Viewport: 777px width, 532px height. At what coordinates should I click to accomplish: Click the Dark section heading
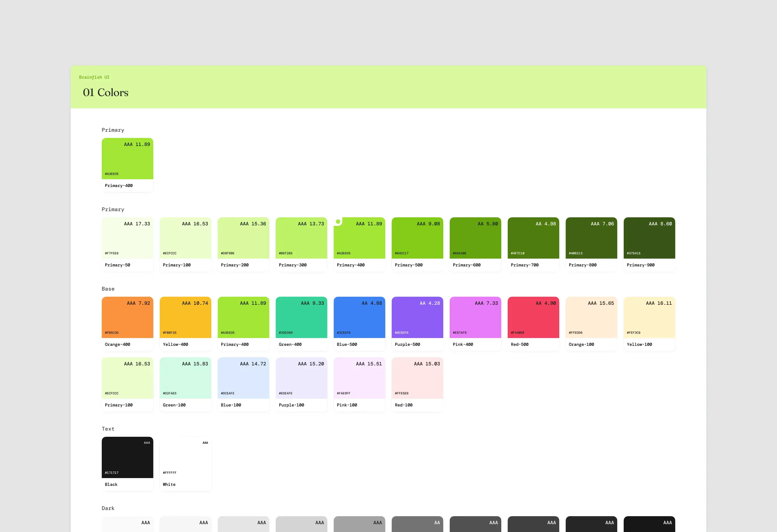108,508
